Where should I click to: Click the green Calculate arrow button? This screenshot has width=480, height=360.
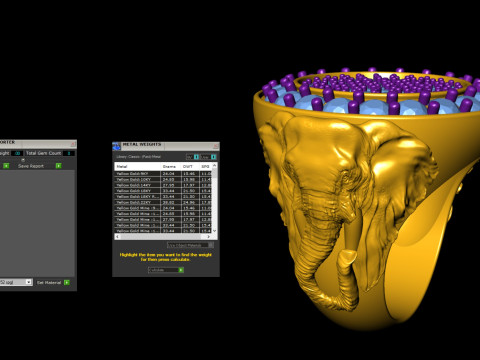[181, 270]
